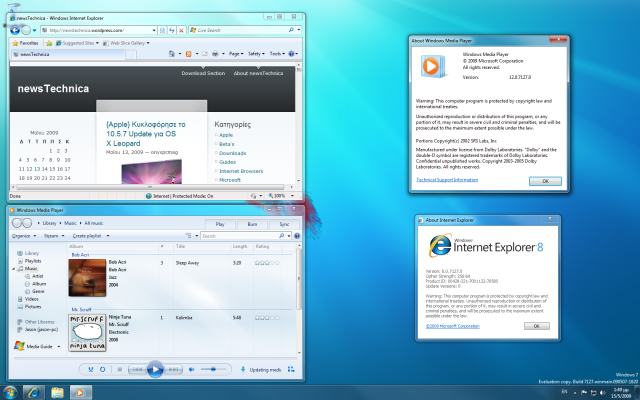Click Live Search magnifier icon

(x=291, y=30)
